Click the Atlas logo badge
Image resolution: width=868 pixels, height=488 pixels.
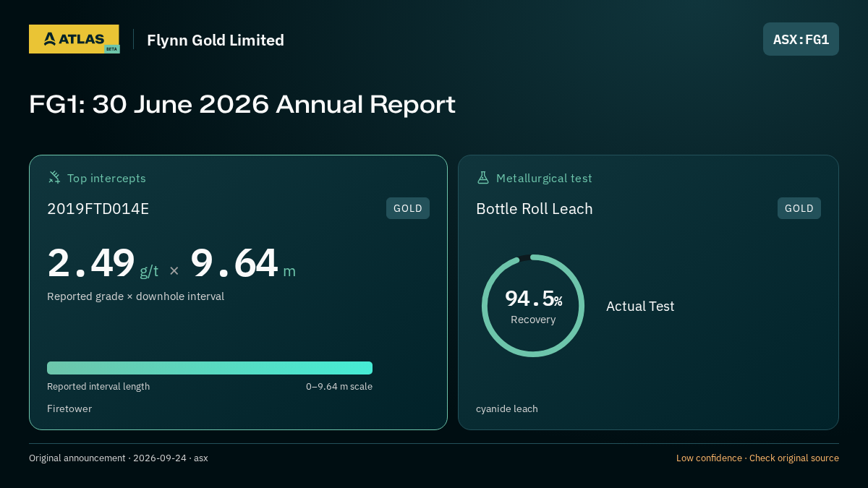point(74,39)
